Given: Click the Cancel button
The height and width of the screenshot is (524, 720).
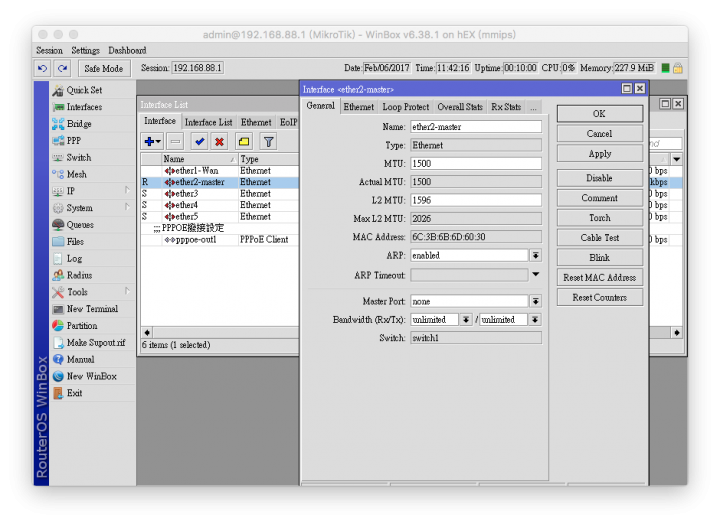Looking at the screenshot, I should coord(600,134).
